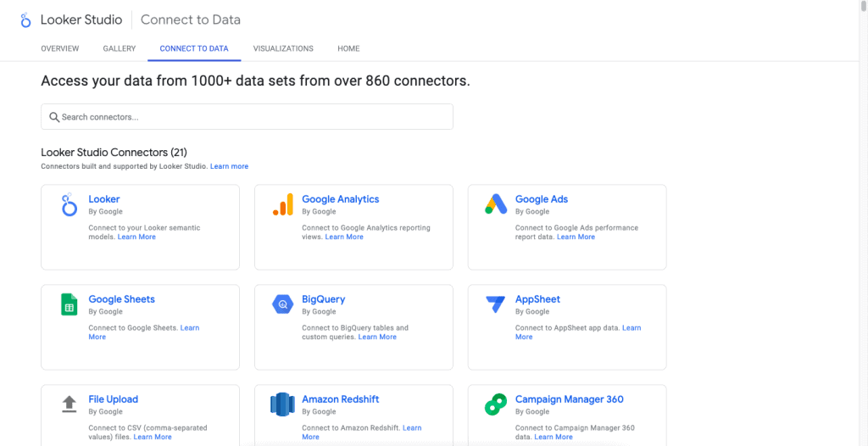Go to the Visualizations tab
The image size is (868, 446).
click(283, 49)
